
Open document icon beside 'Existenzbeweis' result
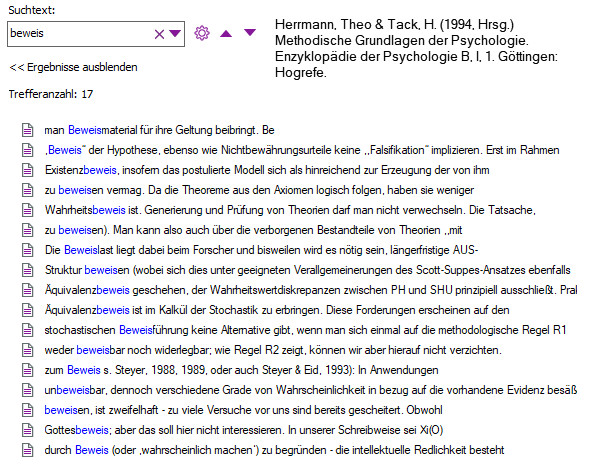(28, 170)
